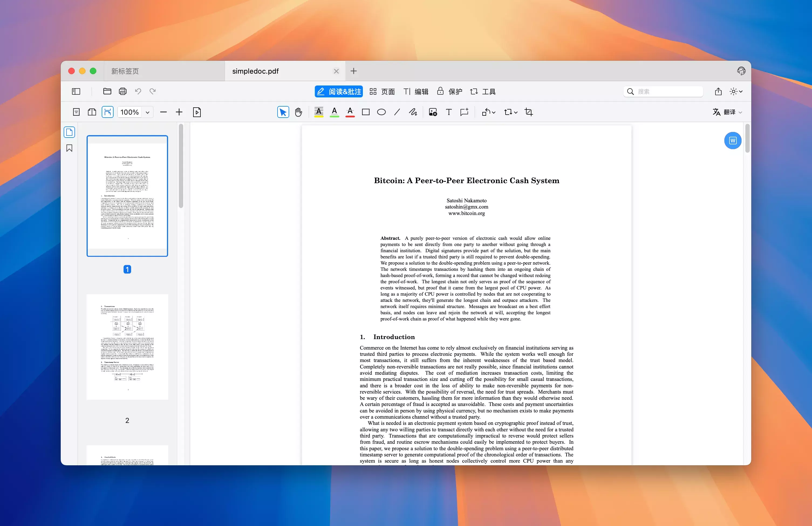Click the 保护 protect button
This screenshot has height=526, width=812.
(x=449, y=91)
